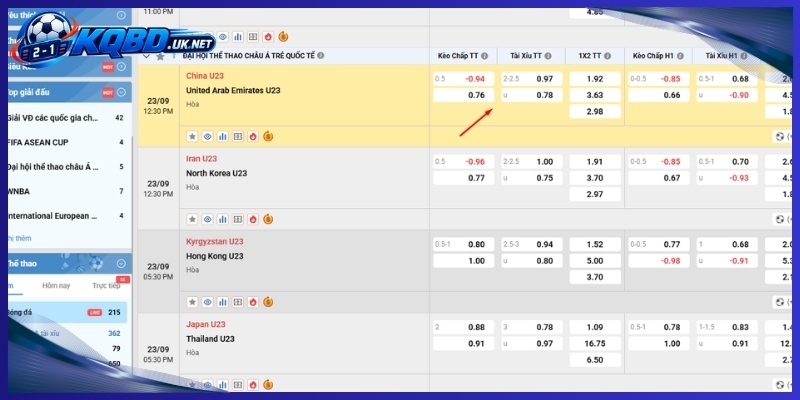Click fire icon in row above league header
This screenshot has height=400, width=800.
[x=268, y=37]
